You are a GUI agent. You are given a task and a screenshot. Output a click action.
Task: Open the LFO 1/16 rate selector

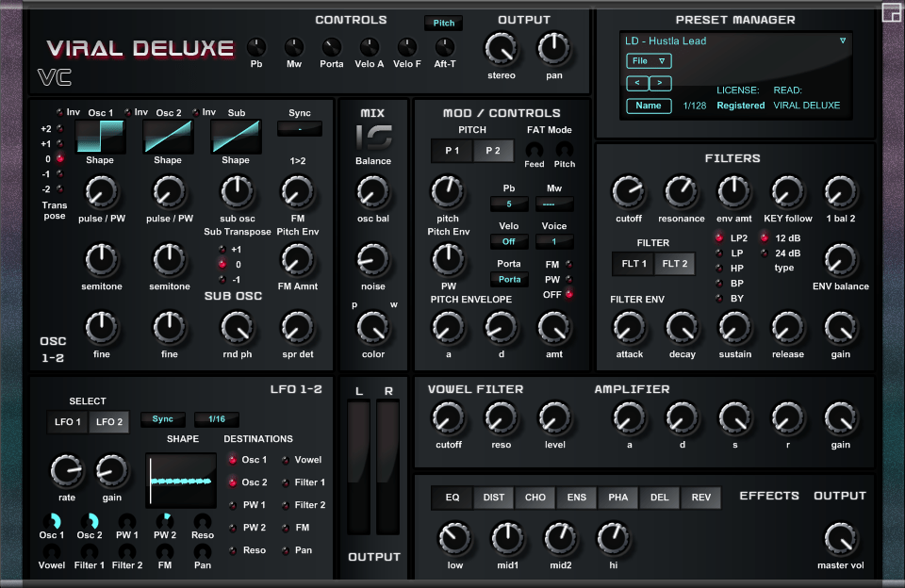217,419
